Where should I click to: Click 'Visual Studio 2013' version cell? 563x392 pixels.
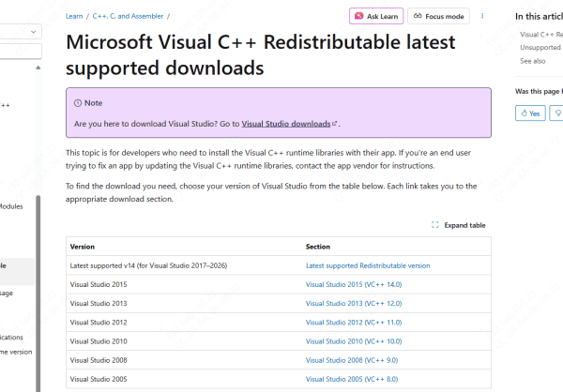[x=99, y=304]
